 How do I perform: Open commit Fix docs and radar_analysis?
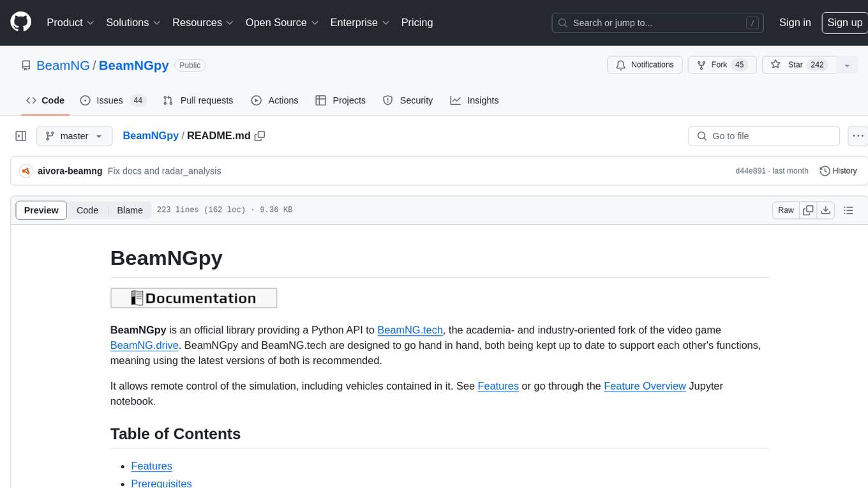(164, 171)
